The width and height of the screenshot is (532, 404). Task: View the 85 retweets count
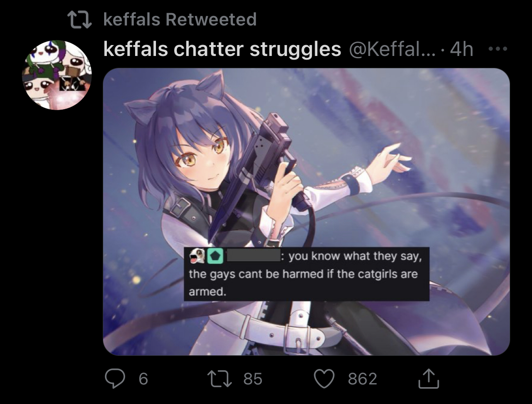253,379
